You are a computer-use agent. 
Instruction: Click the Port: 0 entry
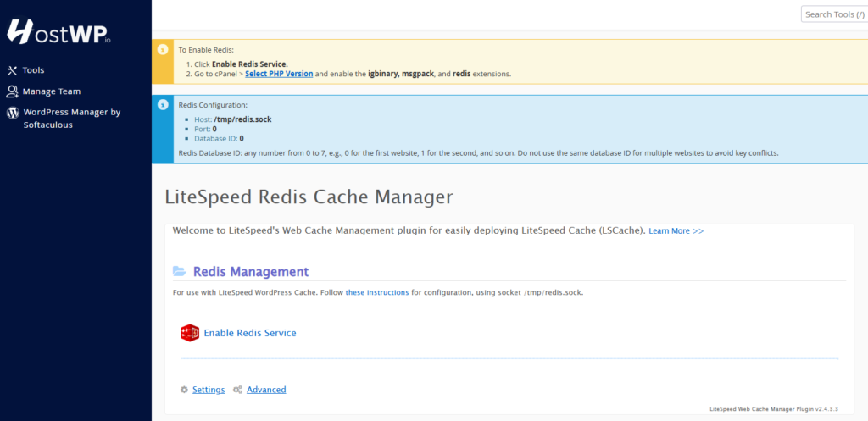(205, 129)
